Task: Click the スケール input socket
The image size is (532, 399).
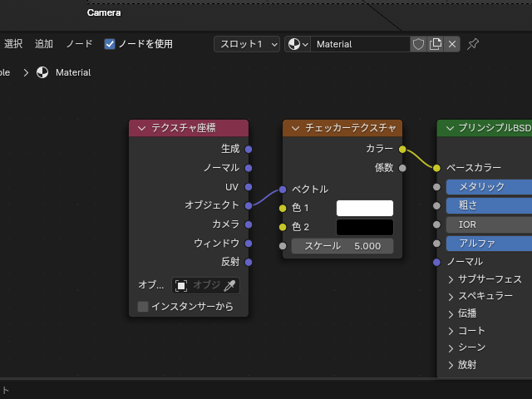Action: (283, 246)
